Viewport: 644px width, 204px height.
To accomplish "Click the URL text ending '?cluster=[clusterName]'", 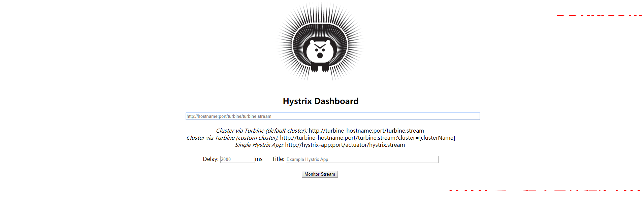I will [x=367, y=138].
